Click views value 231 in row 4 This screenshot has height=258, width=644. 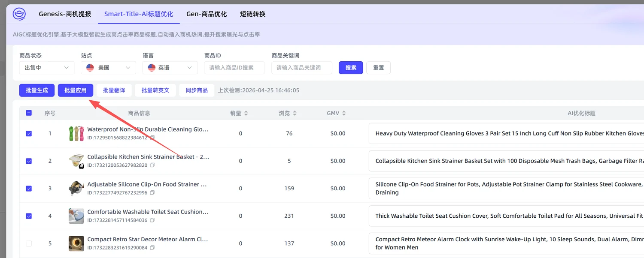[289, 216]
